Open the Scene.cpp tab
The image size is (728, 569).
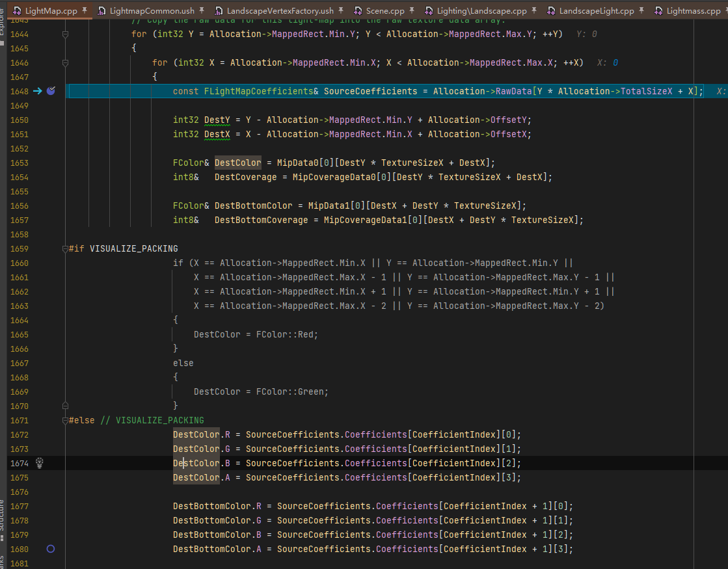[x=385, y=10]
